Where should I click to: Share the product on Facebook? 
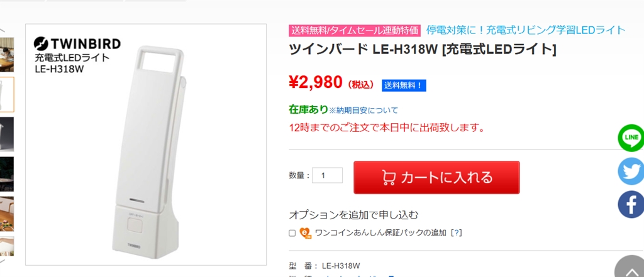pos(631,204)
